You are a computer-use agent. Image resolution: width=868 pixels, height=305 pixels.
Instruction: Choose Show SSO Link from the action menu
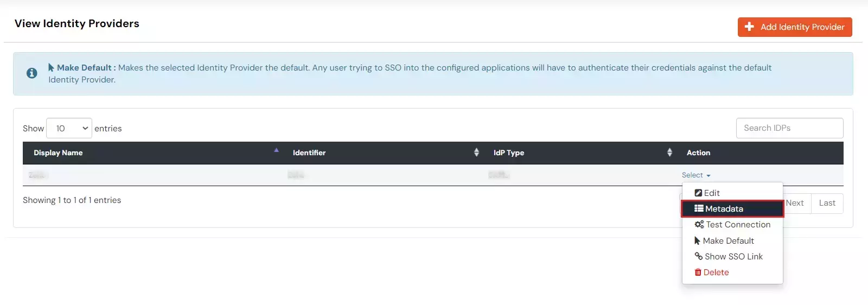732,257
